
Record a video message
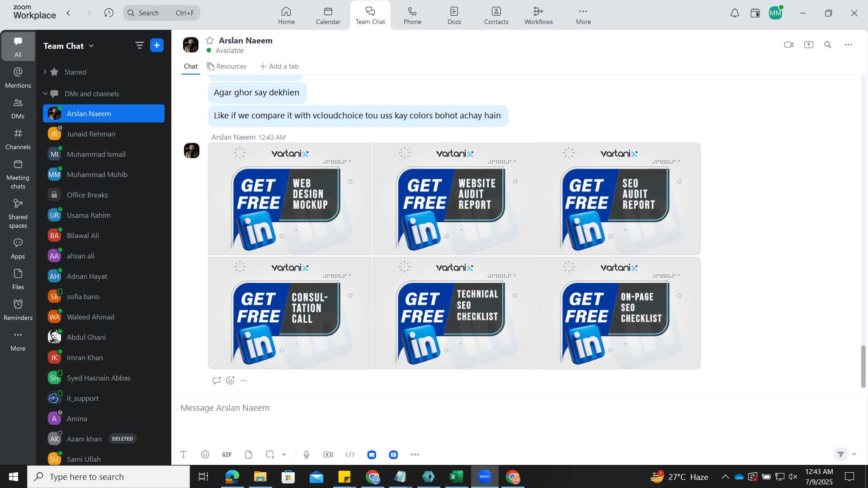point(328,455)
